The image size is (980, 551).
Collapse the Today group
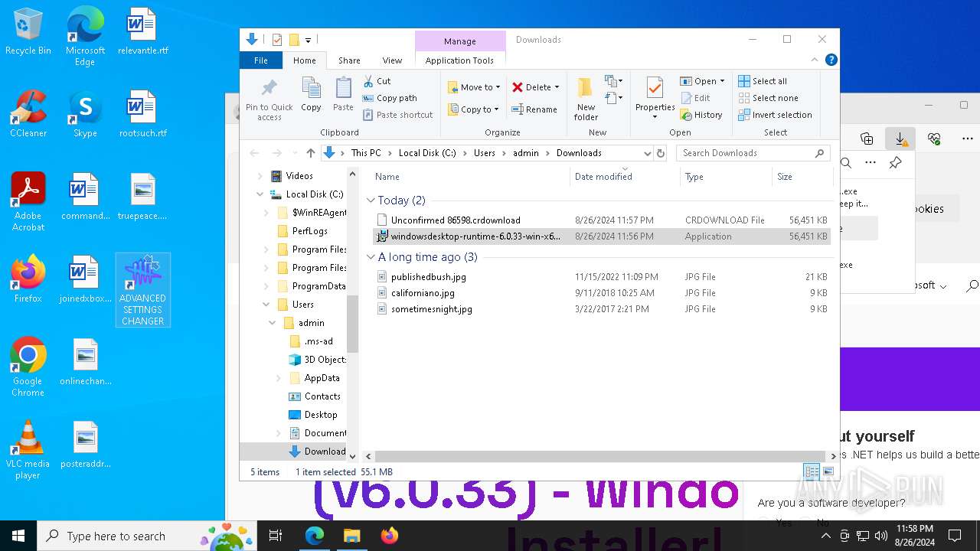(x=371, y=201)
